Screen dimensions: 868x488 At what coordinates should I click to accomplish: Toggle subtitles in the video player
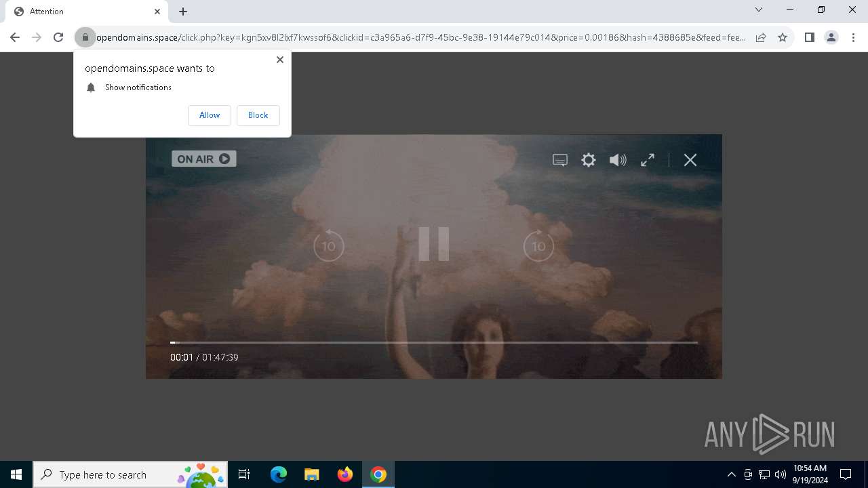click(x=560, y=160)
